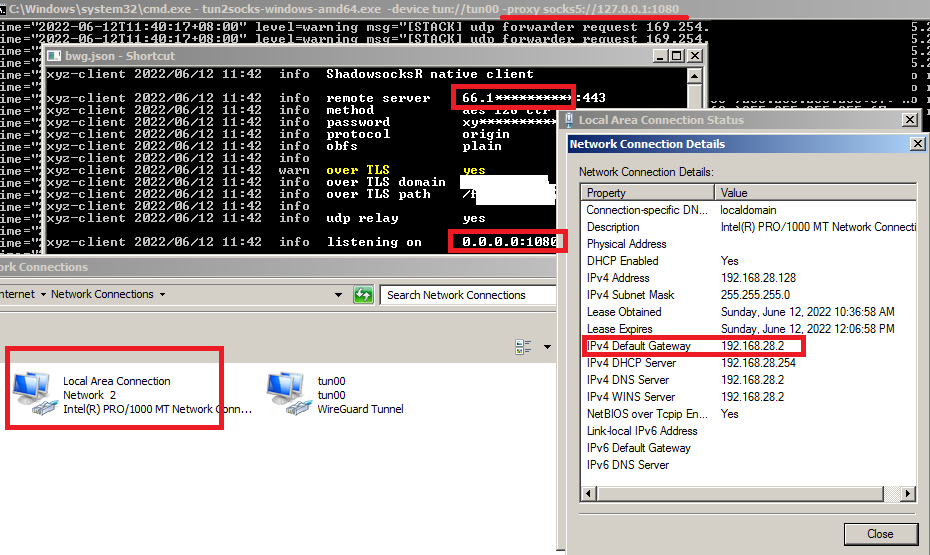The height and width of the screenshot is (555, 930).
Task: Select the Physical Address row
Action: tap(749, 244)
